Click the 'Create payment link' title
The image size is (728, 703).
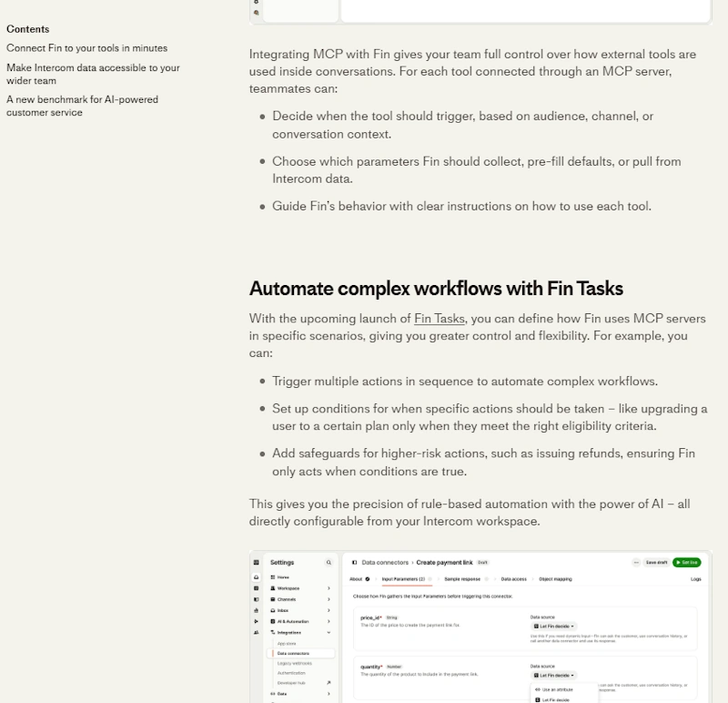click(x=444, y=562)
